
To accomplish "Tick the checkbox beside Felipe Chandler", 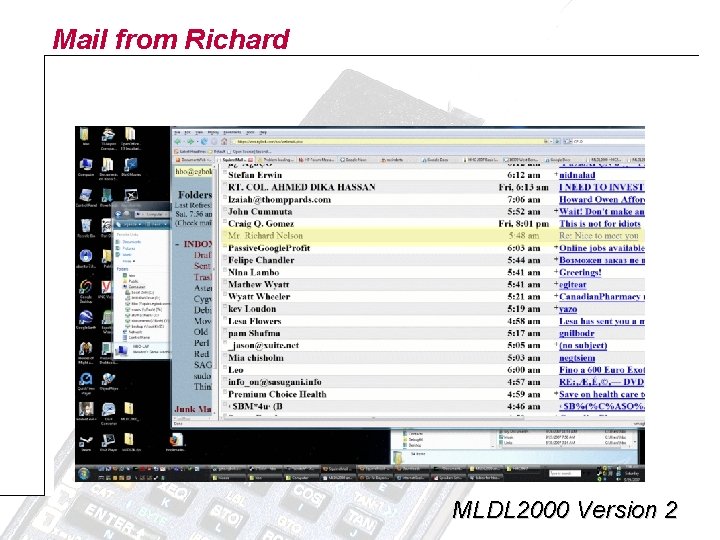I will [x=225, y=259].
